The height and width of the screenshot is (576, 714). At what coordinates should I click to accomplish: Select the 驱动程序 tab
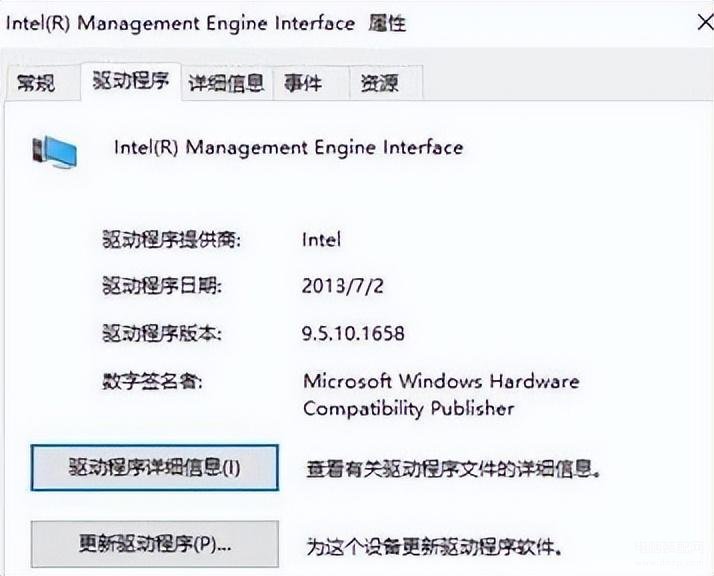[131, 81]
